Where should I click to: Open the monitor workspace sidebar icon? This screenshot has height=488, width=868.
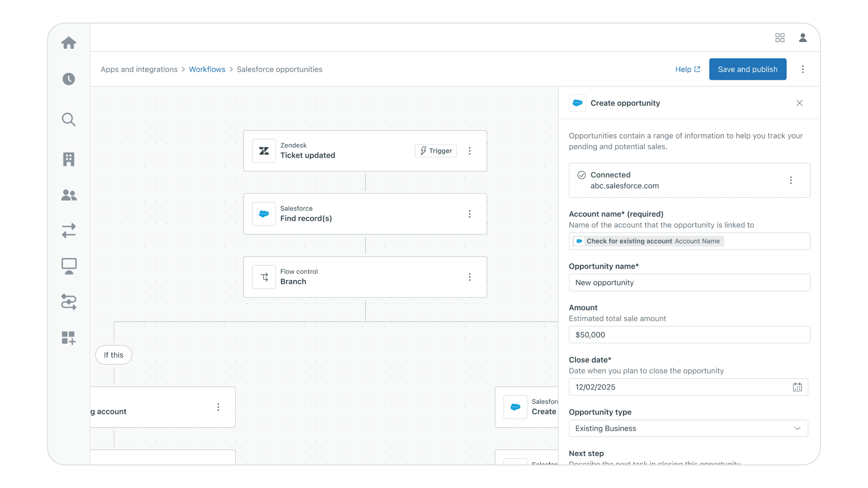(x=69, y=266)
